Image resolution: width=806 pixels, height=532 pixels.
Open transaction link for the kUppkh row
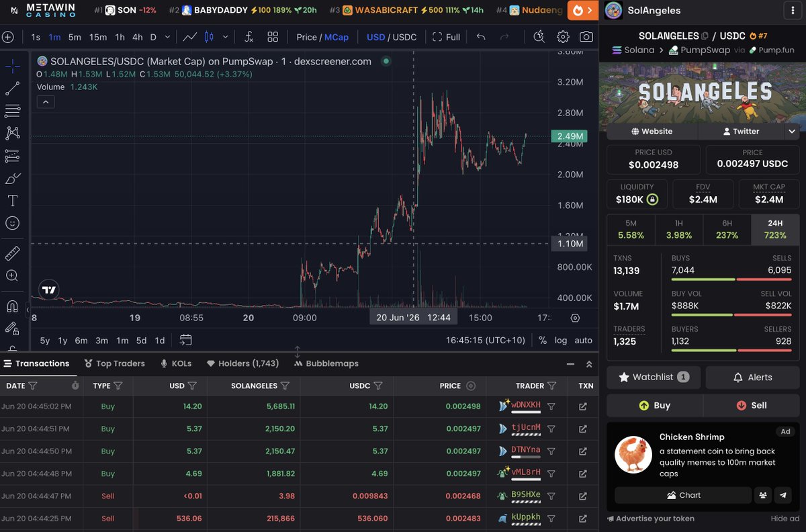(582, 519)
